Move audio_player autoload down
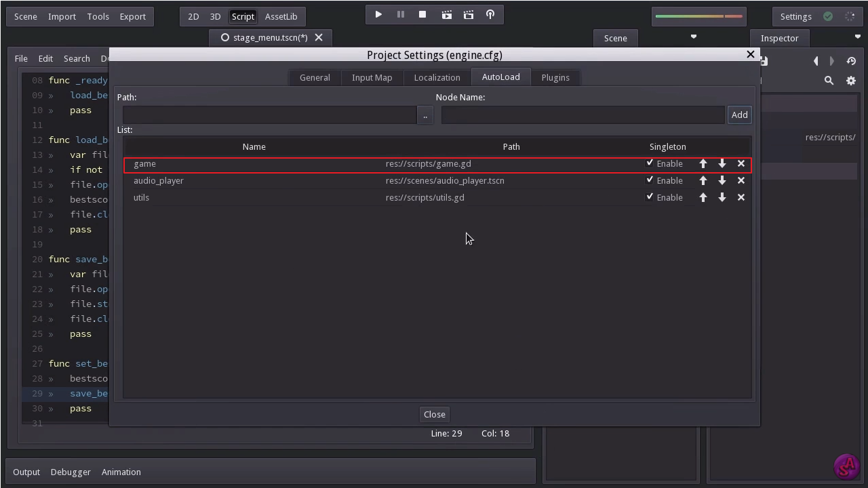The width and height of the screenshot is (868, 488). point(722,180)
